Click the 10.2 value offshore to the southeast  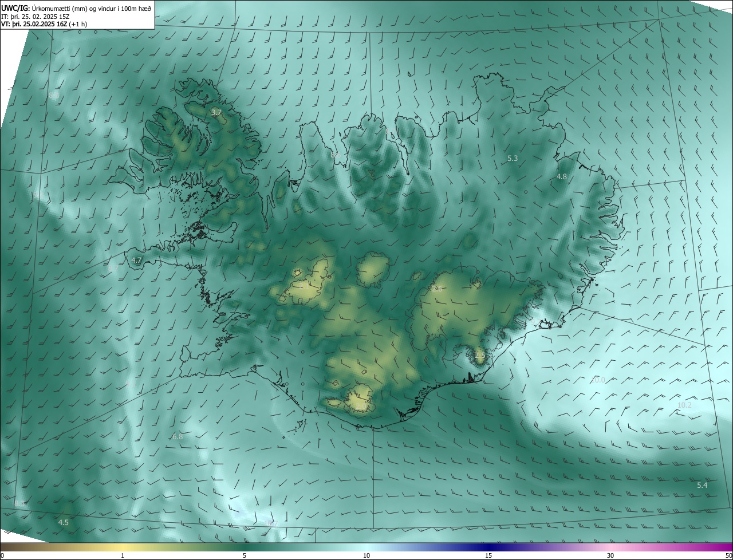click(x=684, y=405)
